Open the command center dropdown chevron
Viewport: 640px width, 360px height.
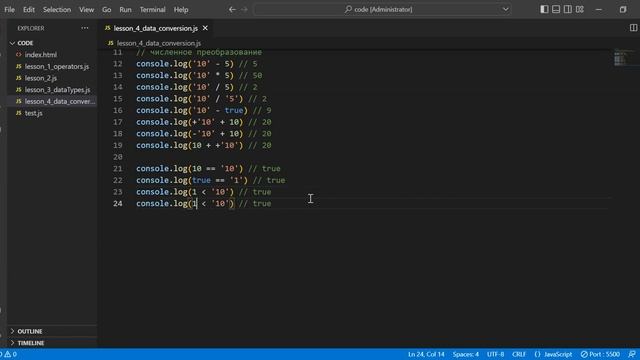(505, 9)
